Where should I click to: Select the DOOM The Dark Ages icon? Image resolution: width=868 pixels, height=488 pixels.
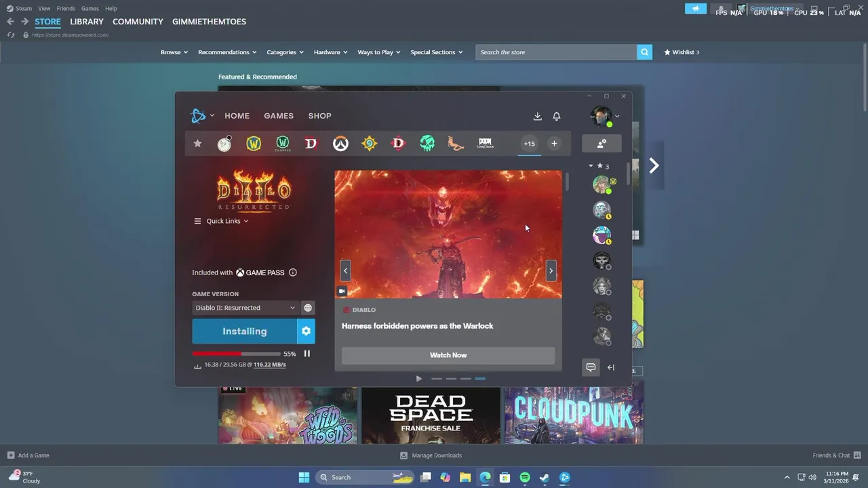coord(486,144)
